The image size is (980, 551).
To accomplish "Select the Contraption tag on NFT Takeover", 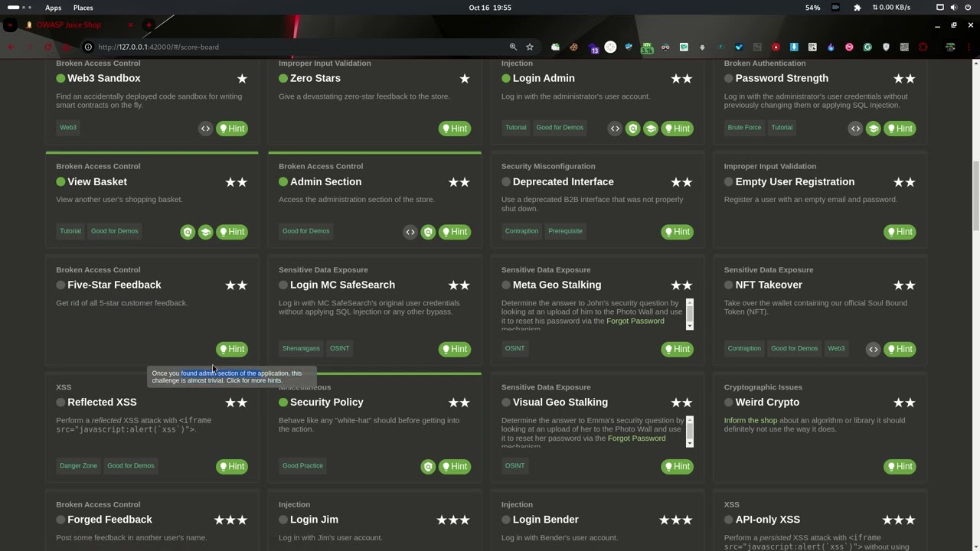I will tap(744, 348).
